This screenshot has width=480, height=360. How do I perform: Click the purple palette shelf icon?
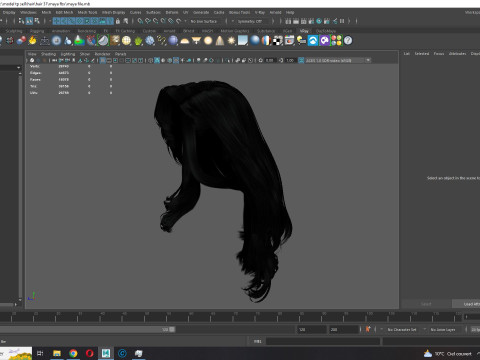point(324,41)
